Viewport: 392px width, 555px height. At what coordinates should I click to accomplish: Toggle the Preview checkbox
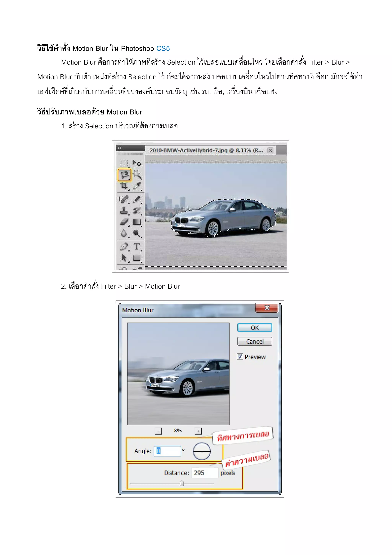tap(240, 356)
